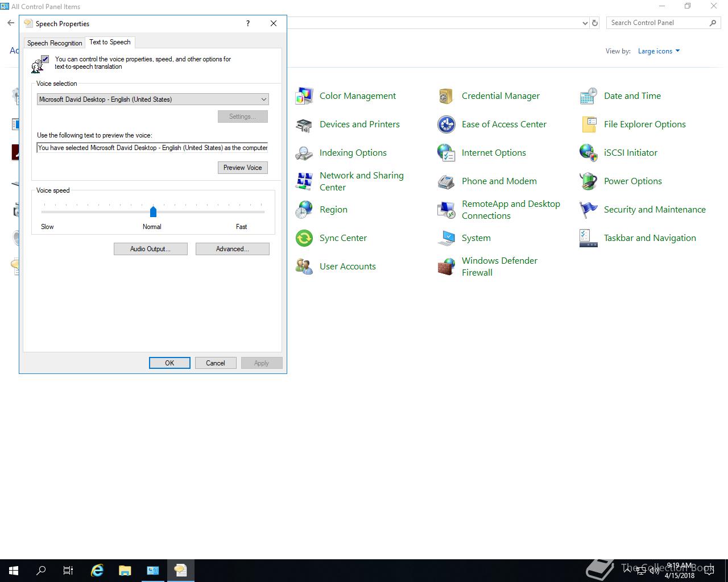Viewport: 728px width, 582px height.
Task: Open the System computer icon
Action: (446, 238)
